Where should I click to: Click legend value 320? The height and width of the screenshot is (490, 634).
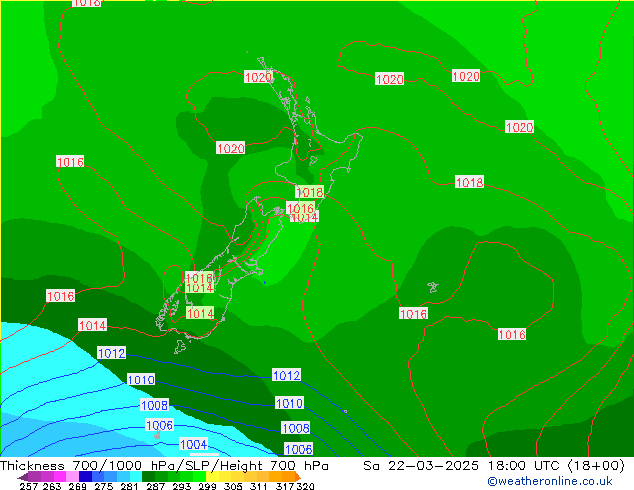305,486
